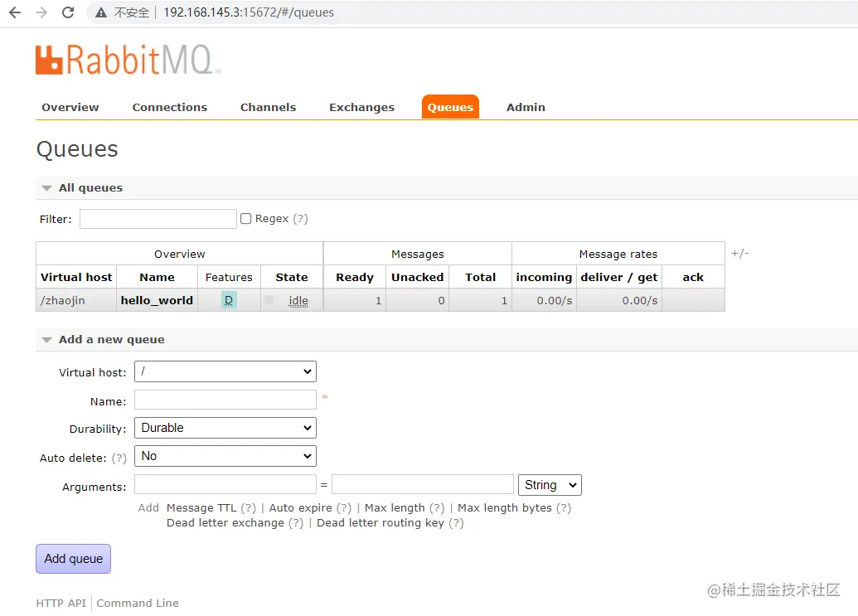The image size is (858, 616).
Task: Sort by Ready column header
Action: [x=355, y=278]
